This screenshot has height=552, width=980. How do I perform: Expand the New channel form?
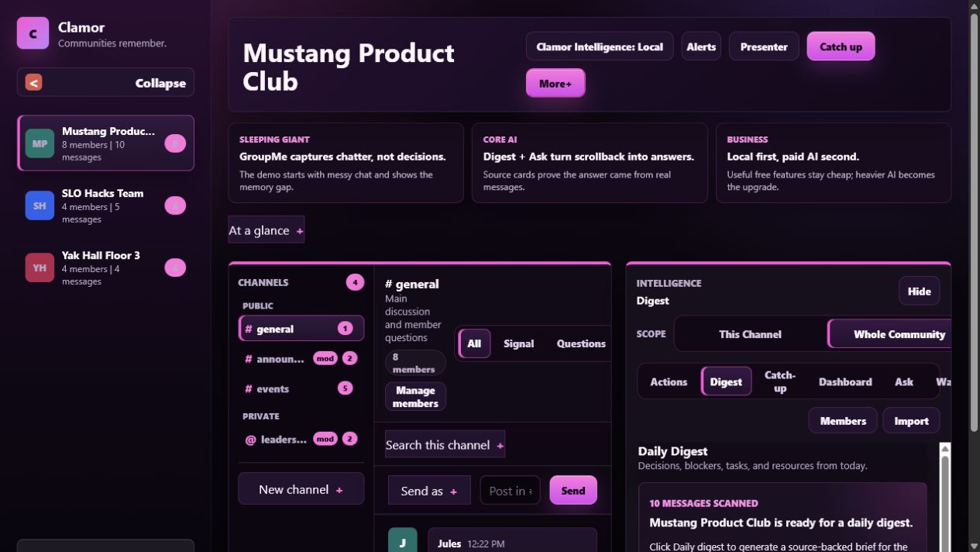pos(301,489)
